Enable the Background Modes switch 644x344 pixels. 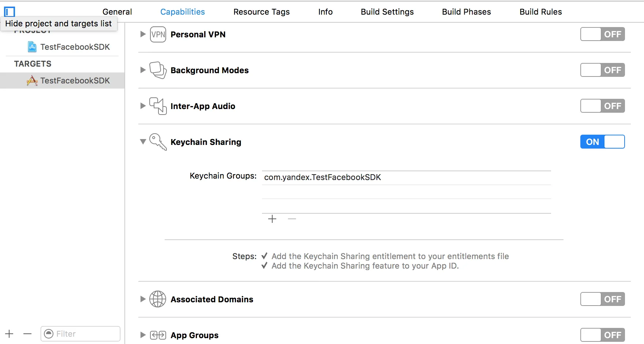(x=602, y=70)
